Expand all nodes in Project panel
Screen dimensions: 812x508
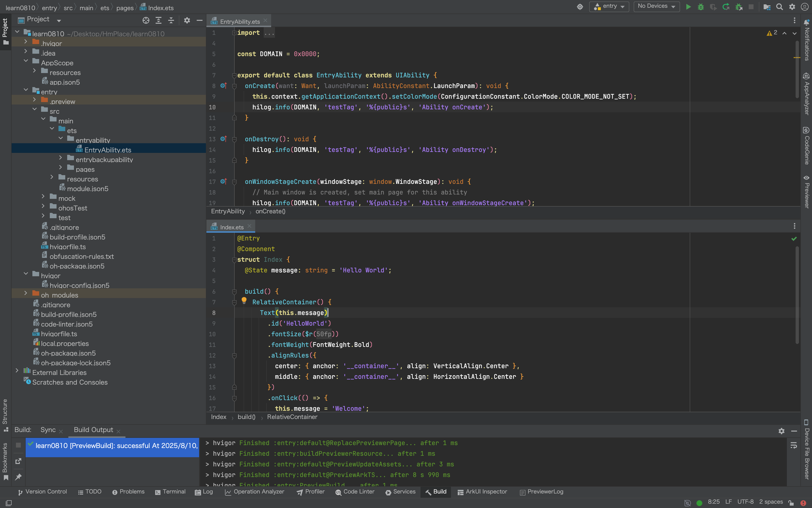pos(158,21)
